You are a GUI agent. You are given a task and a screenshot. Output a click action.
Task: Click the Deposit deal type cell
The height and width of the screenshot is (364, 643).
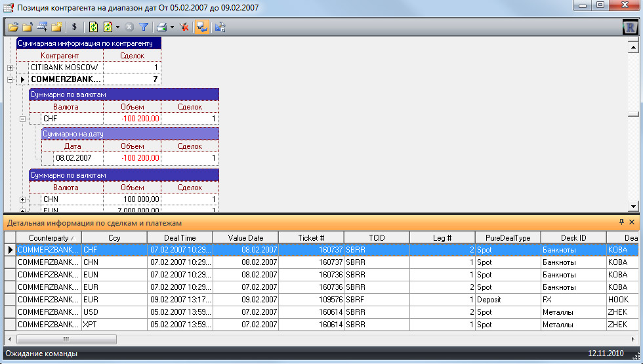click(x=508, y=300)
